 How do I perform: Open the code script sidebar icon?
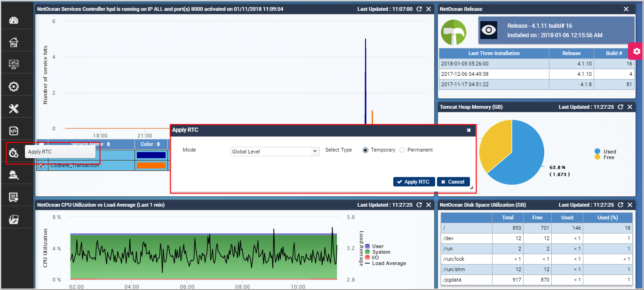tap(14, 131)
